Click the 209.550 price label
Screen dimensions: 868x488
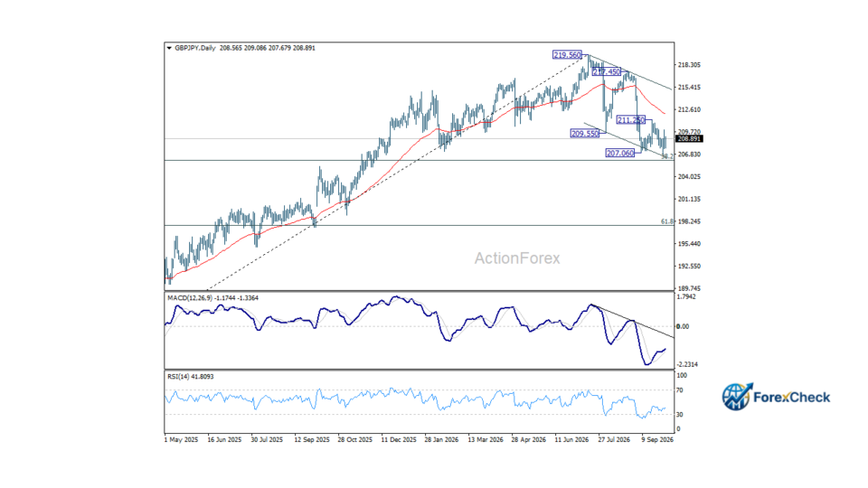point(585,134)
